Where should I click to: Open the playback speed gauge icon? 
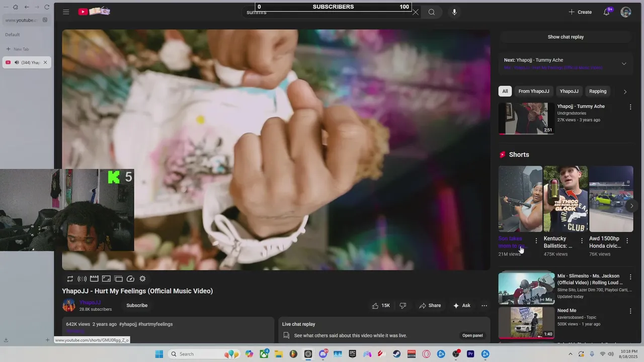(130, 279)
